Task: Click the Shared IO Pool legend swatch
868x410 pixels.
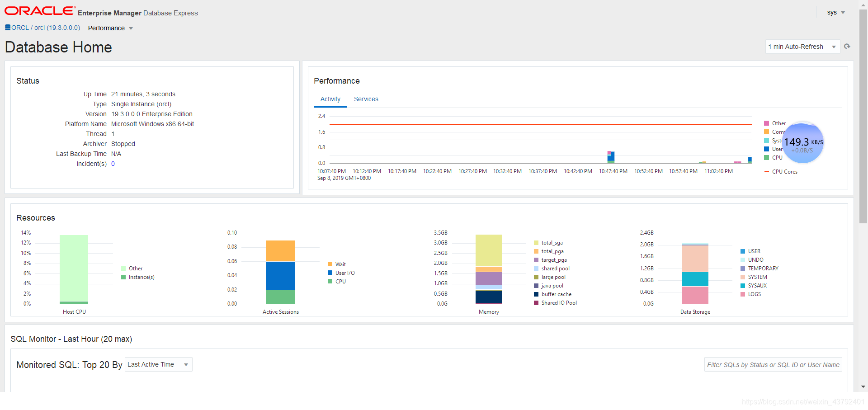Action: tap(536, 303)
